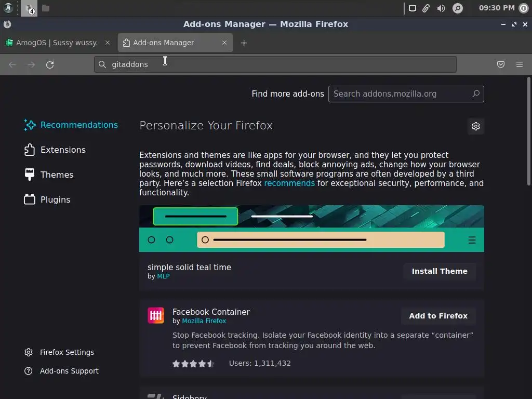Screen dimensions: 532x399
Task: Open the file manager folder icon in panel
Action: coord(46,8)
